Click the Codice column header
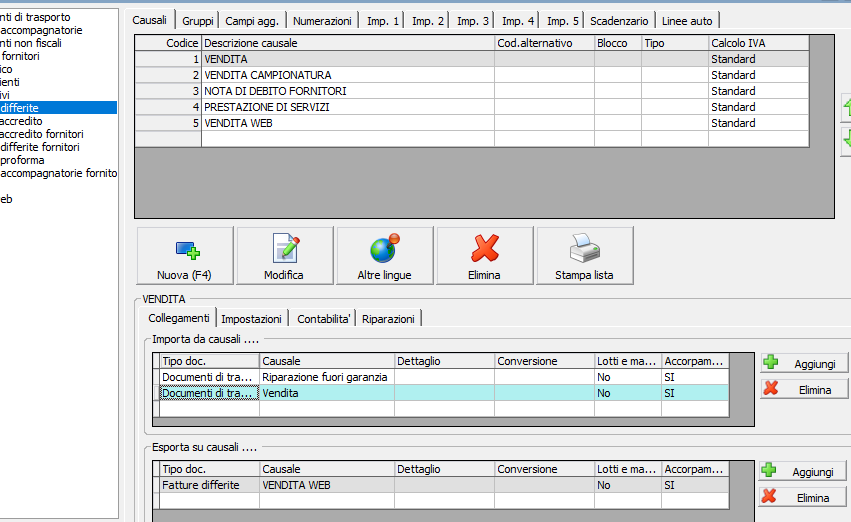 click(x=168, y=43)
